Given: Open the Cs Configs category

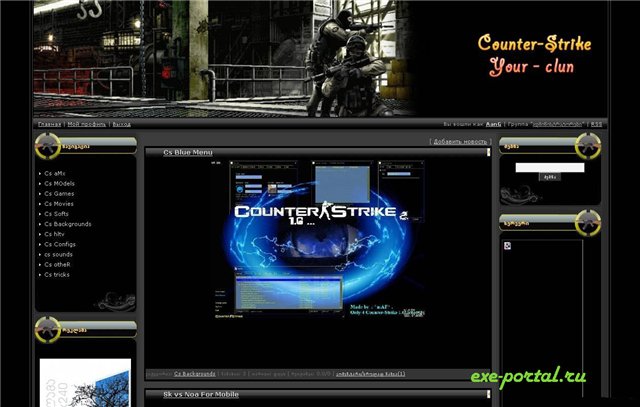Looking at the screenshot, I should pyautogui.click(x=60, y=245).
